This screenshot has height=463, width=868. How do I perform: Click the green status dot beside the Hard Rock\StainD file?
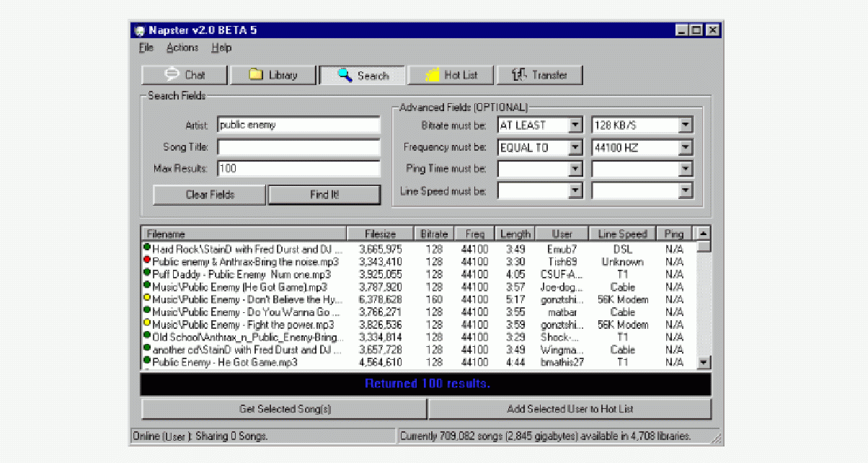(147, 247)
